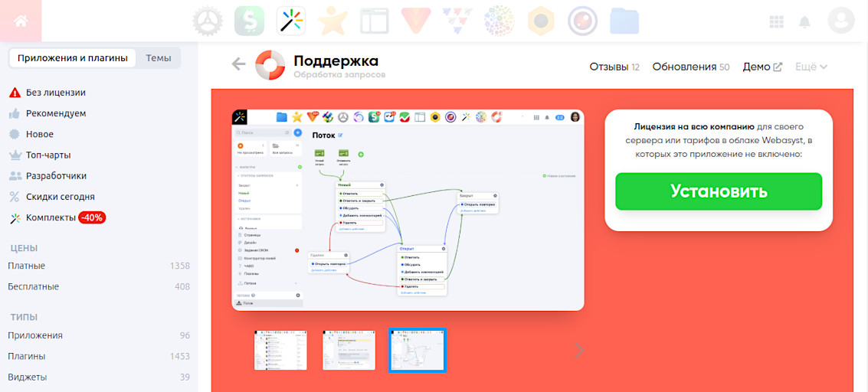Viewport: 868px width, 392px height.
Task: Select the first screenshot thumbnail
Action: tap(280, 351)
